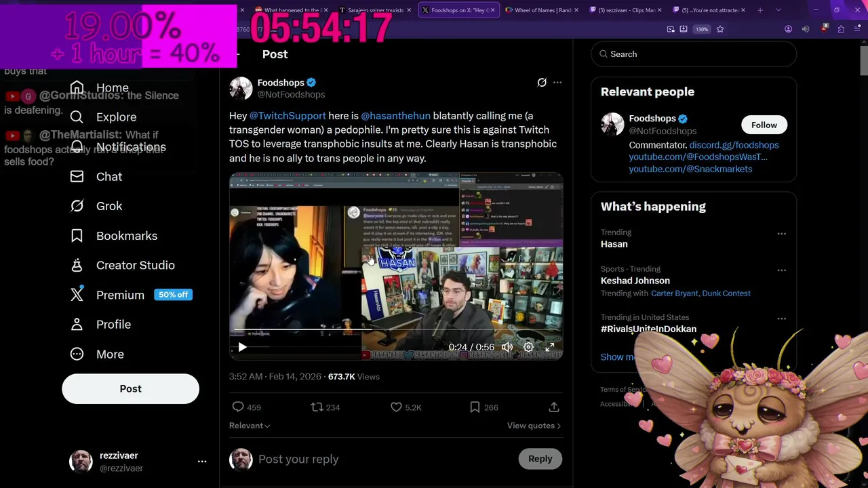This screenshot has width=868, height=488.
Task: Open rezzivaer profile avatar in the sidebar
Action: point(81,461)
